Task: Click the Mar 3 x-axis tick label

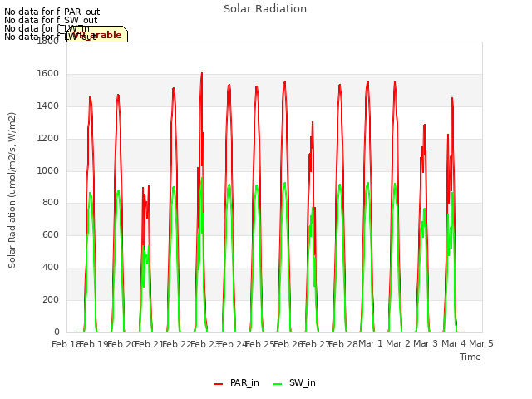Action: point(426,343)
